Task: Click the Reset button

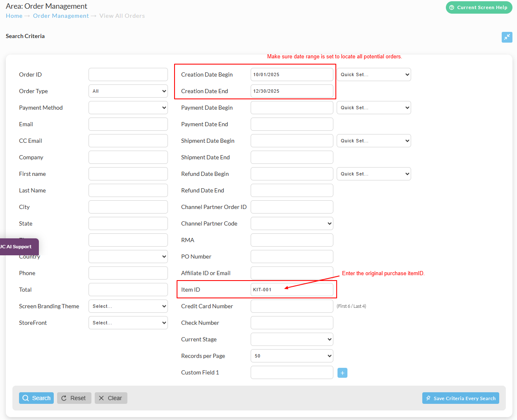Action: [x=74, y=398]
